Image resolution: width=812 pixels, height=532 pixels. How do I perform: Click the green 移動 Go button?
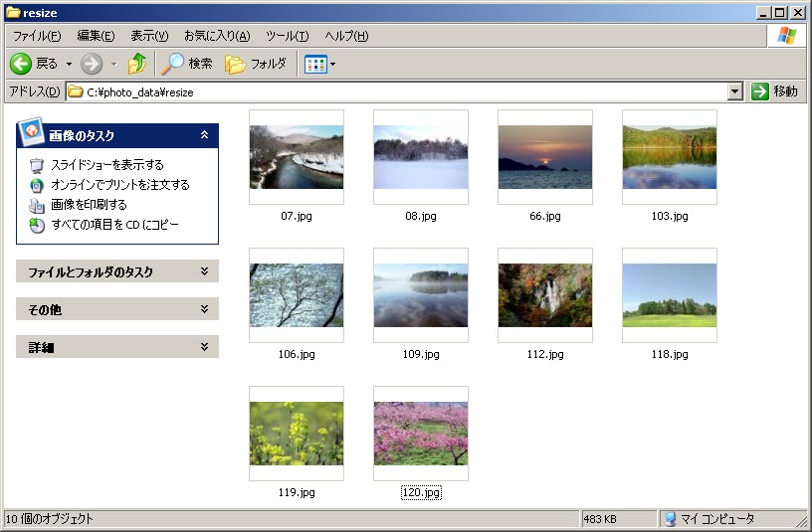(x=775, y=91)
